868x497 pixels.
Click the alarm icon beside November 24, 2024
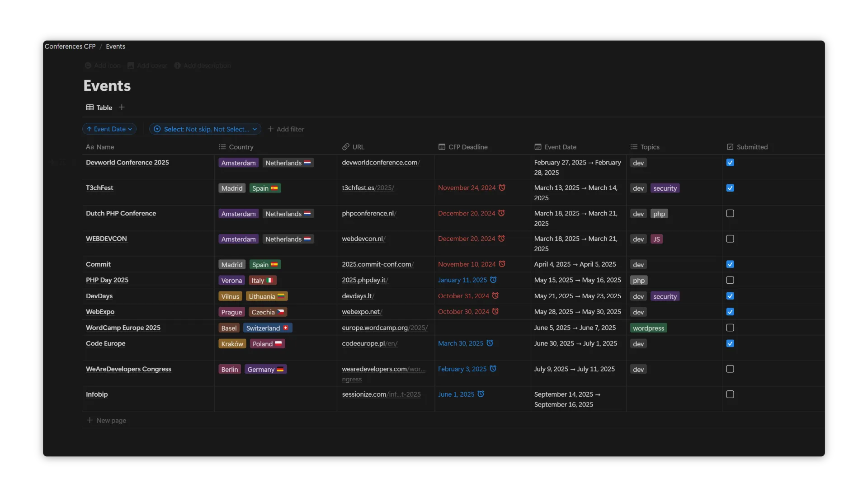point(502,188)
